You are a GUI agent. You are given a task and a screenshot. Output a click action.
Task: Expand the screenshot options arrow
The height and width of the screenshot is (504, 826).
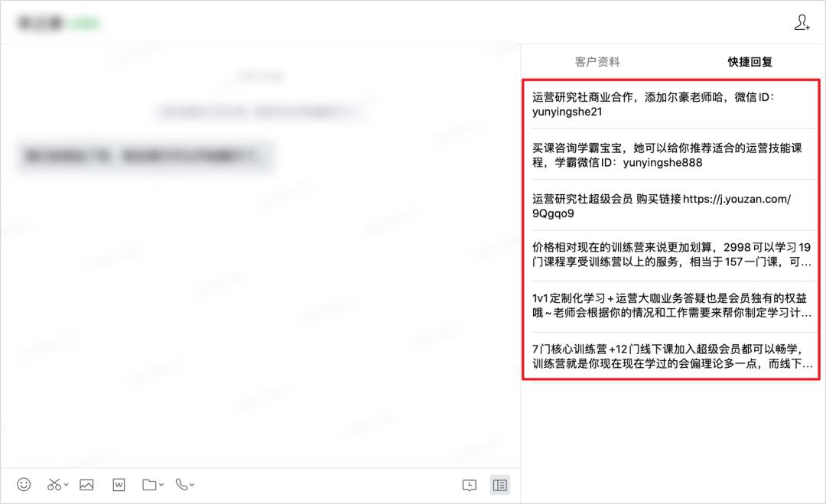(x=67, y=485)
